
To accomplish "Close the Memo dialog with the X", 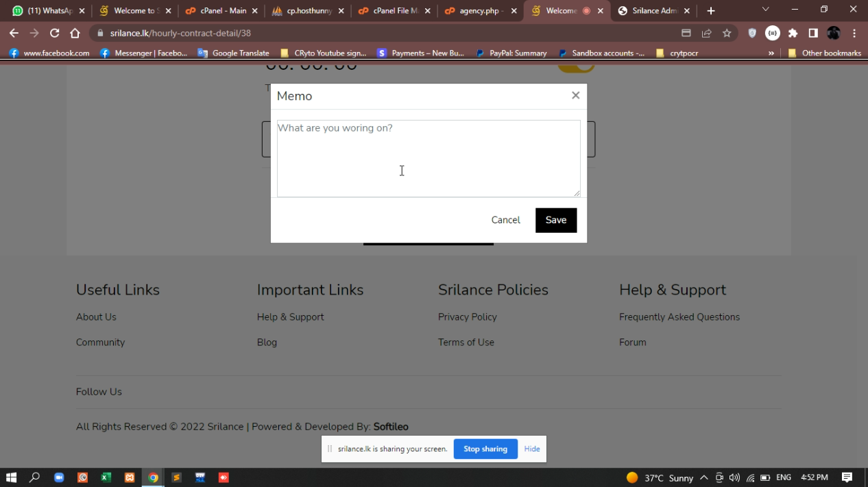I will point(575,96).
